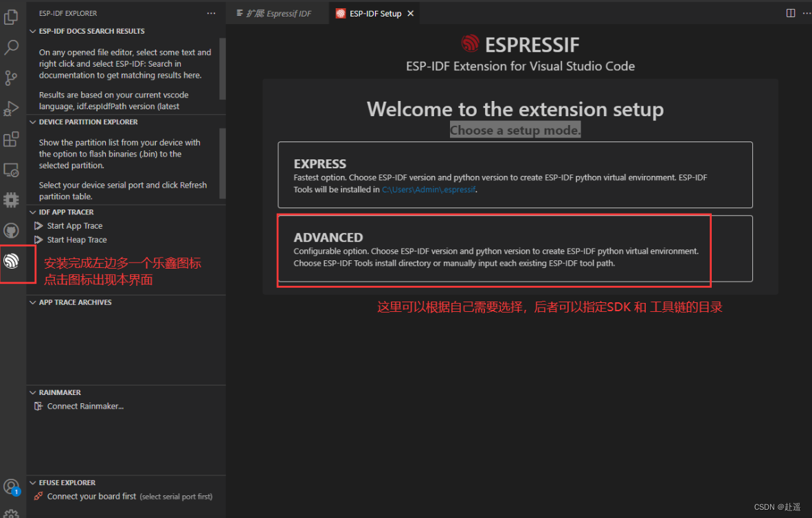Open the chip-shaped hardware icon in activity bar
The image size is (812, 518).
pyautogui.click(x=11, y=200)
